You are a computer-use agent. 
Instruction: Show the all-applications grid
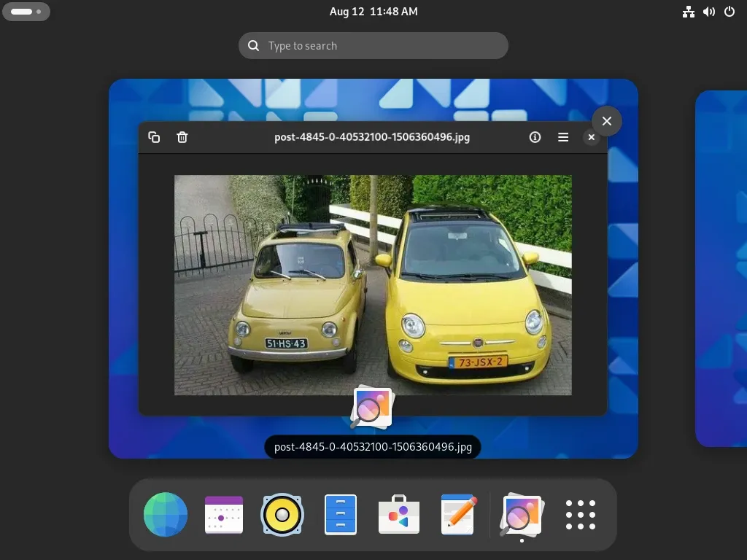tap(580, 515)
